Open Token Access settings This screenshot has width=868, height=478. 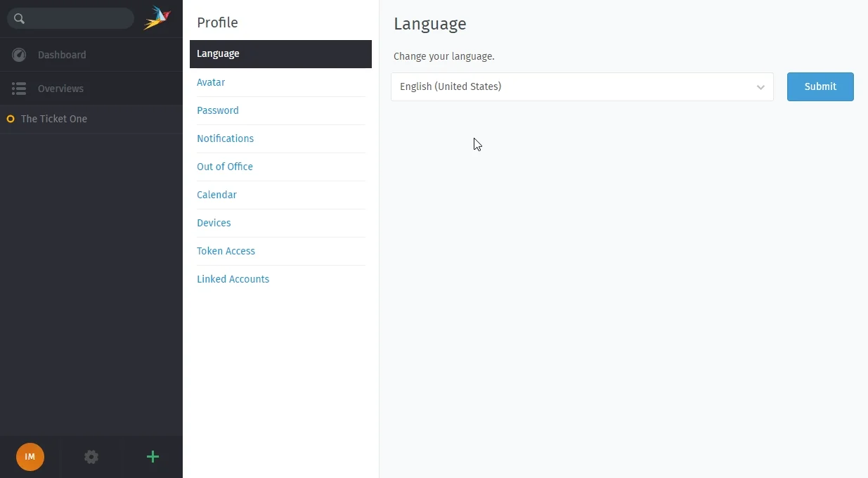pos(226,251)
